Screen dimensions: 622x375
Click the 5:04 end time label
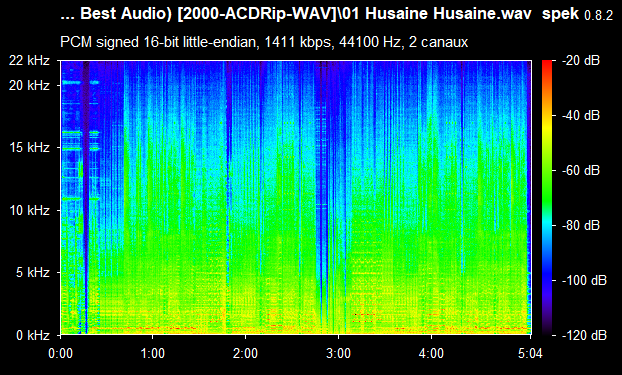pos(530,353)
